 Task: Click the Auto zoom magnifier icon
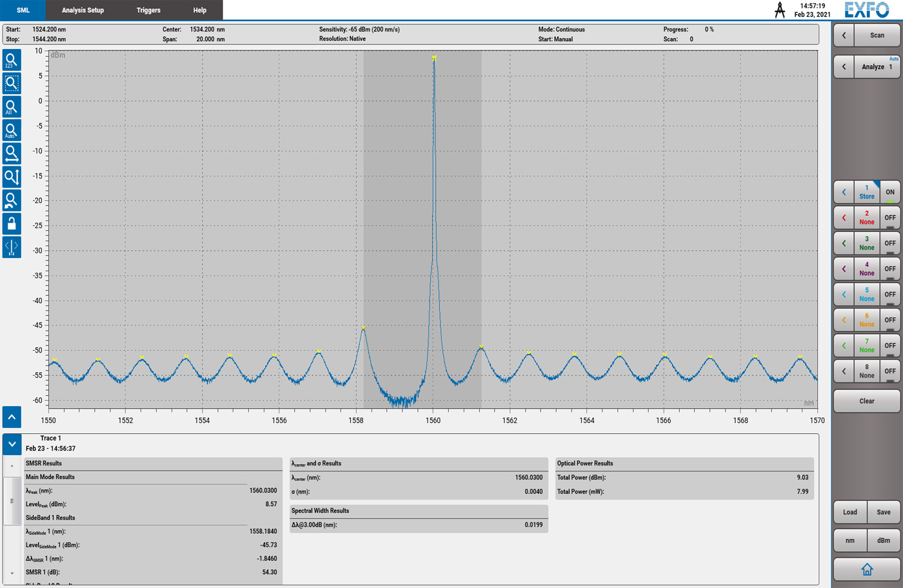(12, 130)
